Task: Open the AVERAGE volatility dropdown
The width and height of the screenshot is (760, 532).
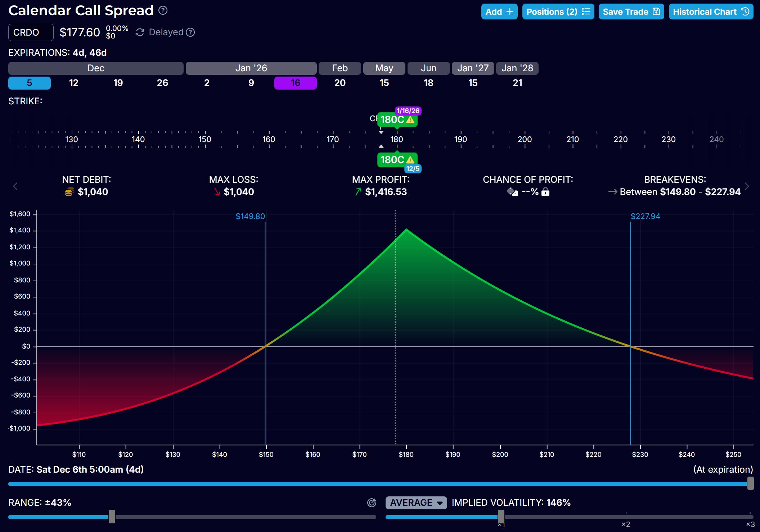Action: pyautogui.click(x=416, y=503)
